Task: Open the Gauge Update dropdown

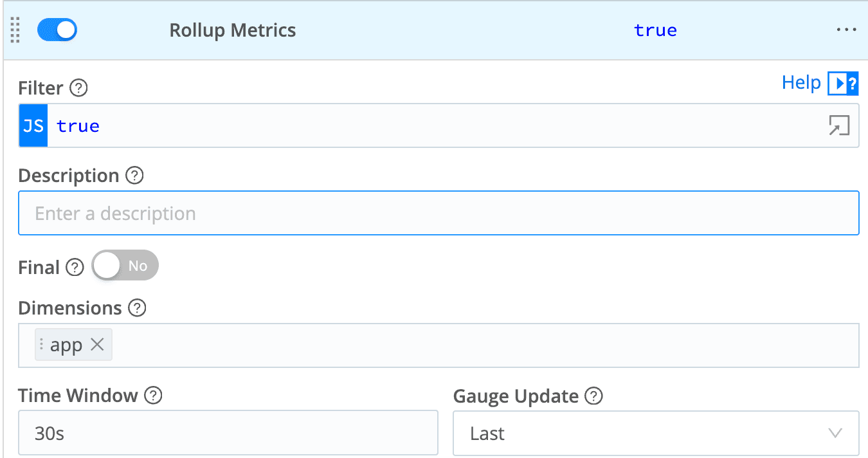Action: pyautogui.click(x=656, y=434)
